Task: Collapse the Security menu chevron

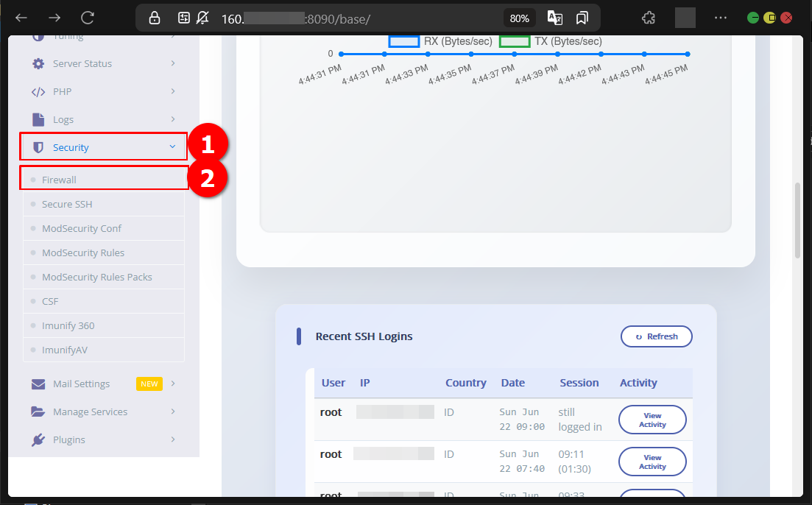Action: point(173,147)
